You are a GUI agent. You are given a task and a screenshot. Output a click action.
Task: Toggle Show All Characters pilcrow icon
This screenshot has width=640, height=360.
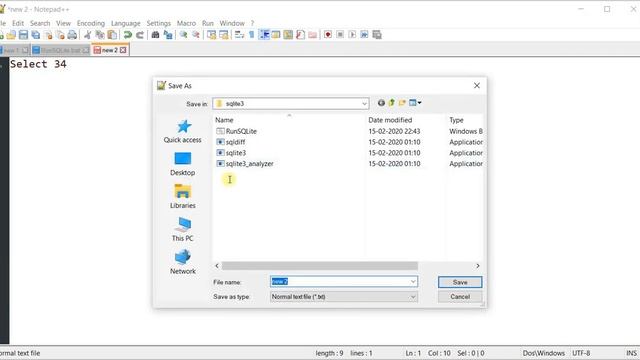tap(251, 35)
